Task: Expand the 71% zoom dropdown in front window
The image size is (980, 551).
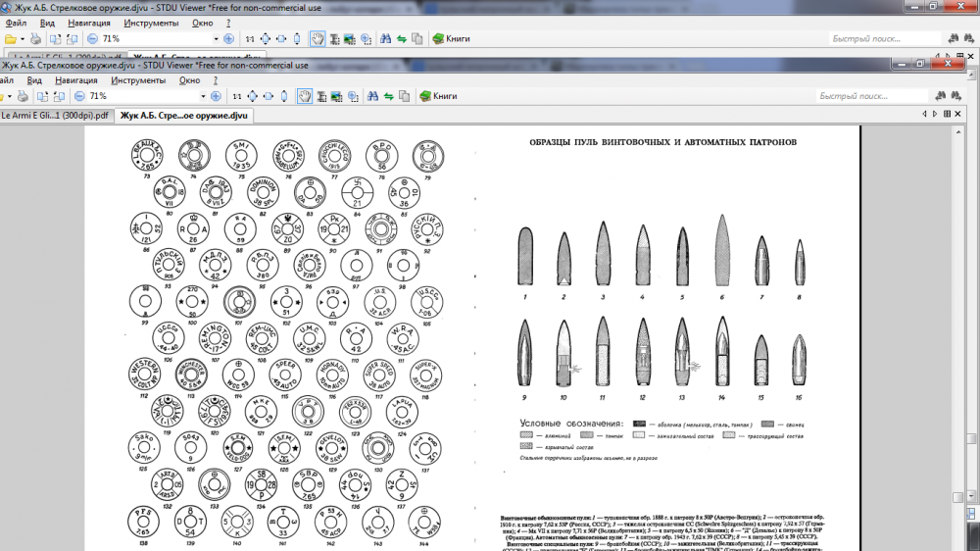Action: pyautogui.click(x=204, y=97)
